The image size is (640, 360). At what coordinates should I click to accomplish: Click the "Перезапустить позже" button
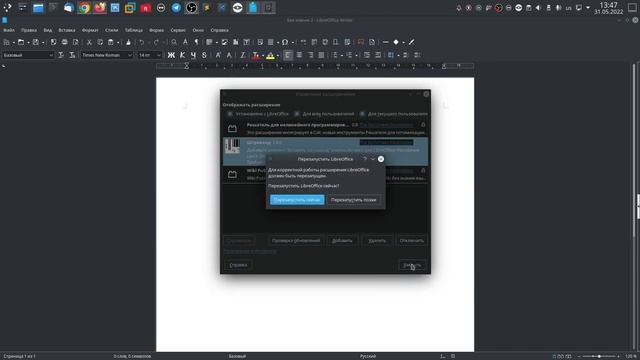[x=353, y=200]
